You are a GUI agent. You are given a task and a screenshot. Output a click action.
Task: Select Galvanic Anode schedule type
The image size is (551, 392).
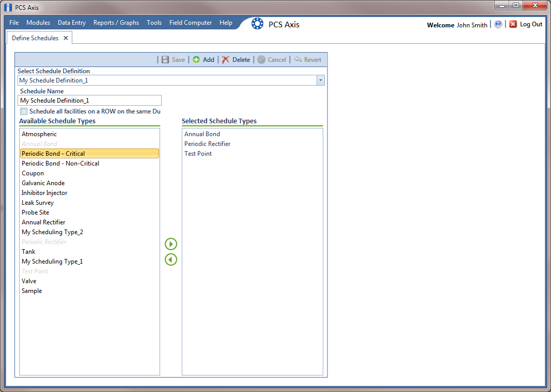point(90,183)
